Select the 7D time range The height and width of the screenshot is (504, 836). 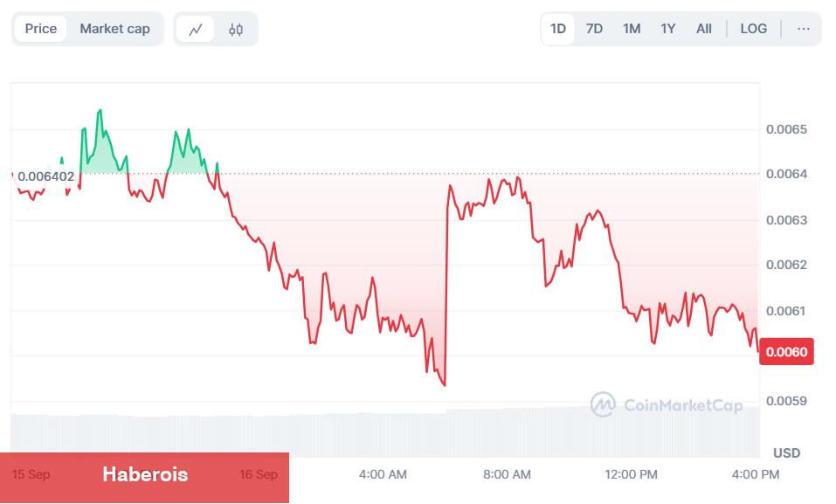(x=594, y=29)
